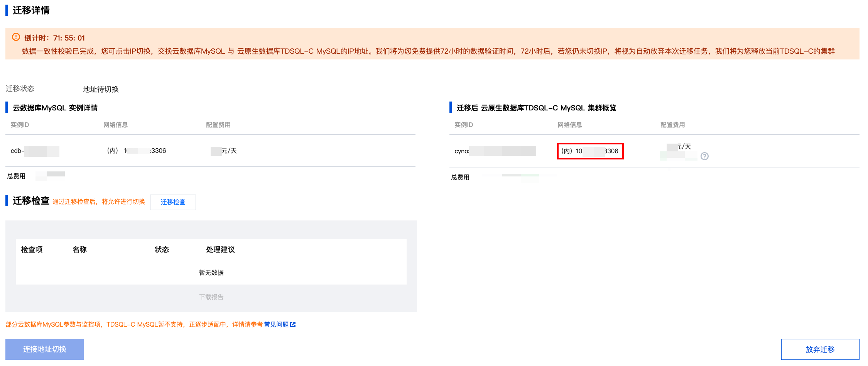Click the 总费用 label under TDSQL-C cluster
This screenshot has height=366, width=868.
[460, 177]
